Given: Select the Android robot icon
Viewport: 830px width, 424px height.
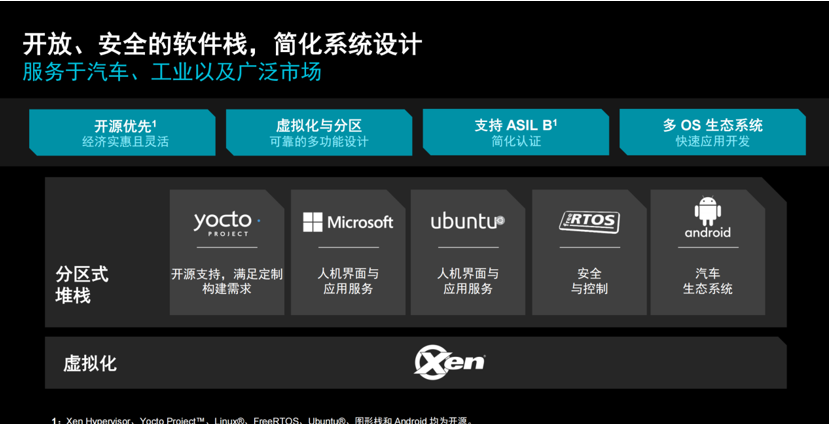Looking at the screenshot, I should (708, 211).
